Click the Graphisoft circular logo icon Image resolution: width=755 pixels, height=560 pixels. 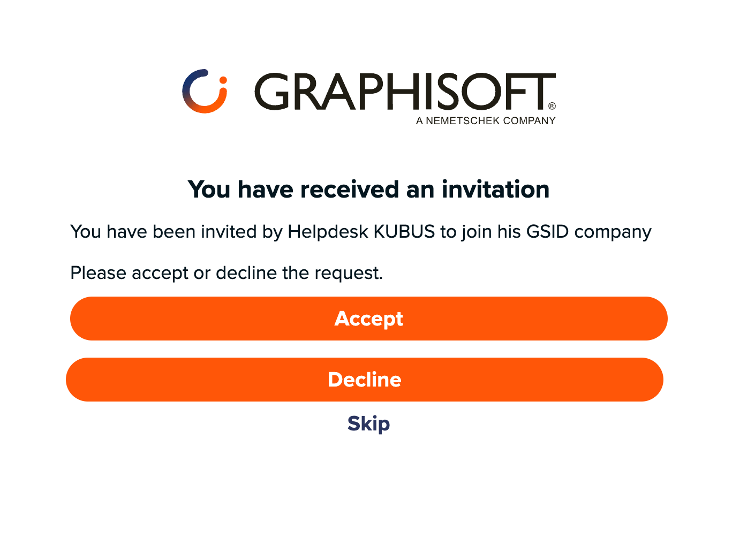pyautogui.click(x=205, y=91)
